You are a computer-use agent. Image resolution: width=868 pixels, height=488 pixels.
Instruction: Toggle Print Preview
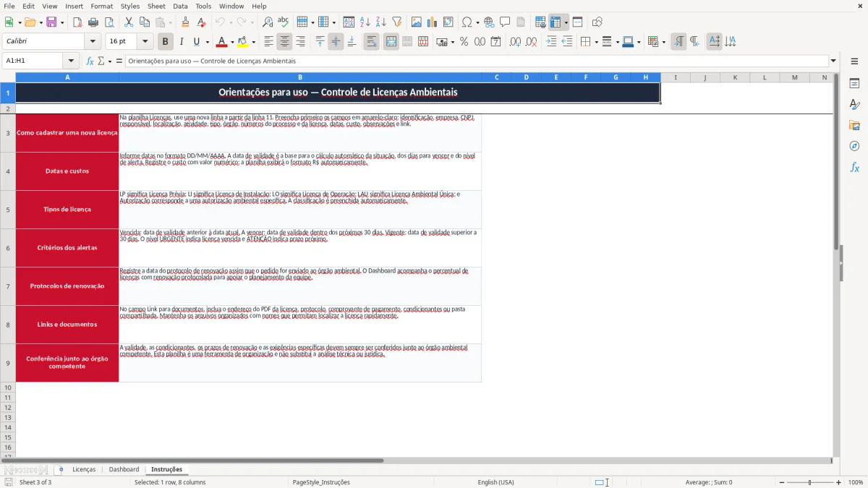click(109, 22)
